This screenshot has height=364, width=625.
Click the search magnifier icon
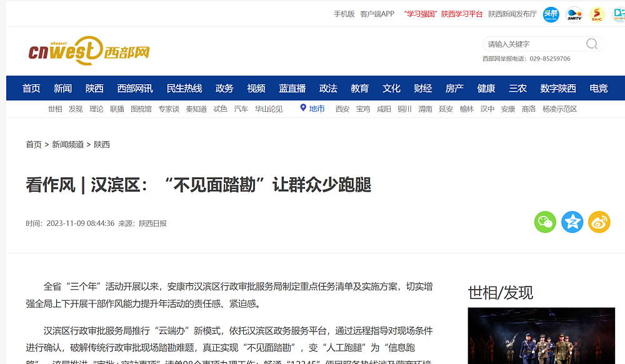591,44
